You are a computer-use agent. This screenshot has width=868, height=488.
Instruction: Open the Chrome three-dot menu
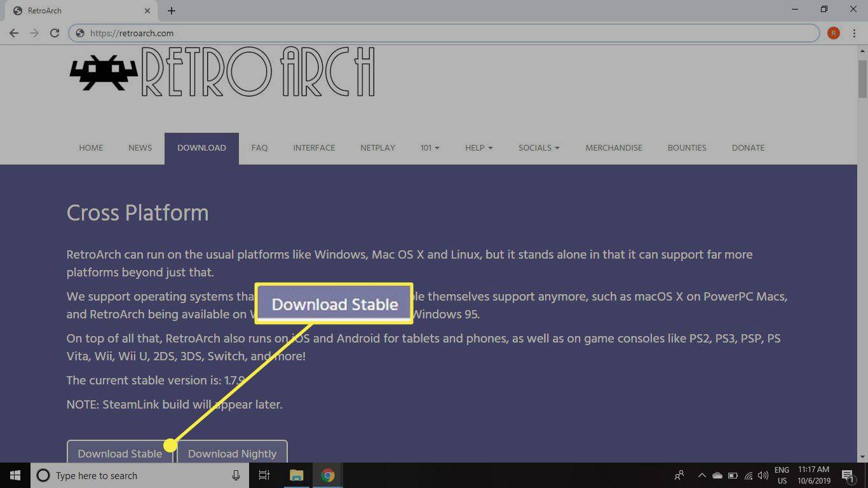click(853, 33)
